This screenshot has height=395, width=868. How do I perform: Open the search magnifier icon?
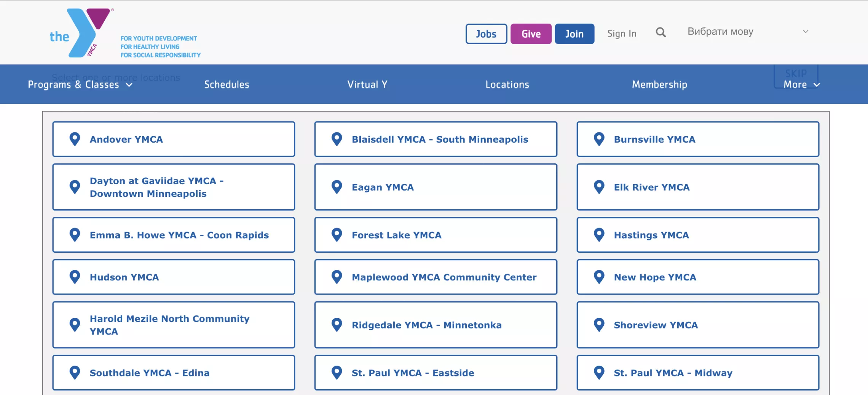coord(661,33)
